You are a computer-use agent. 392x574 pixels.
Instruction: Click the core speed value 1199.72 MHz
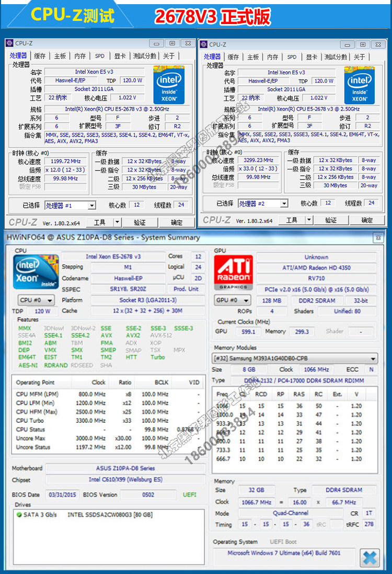[66, 162]
